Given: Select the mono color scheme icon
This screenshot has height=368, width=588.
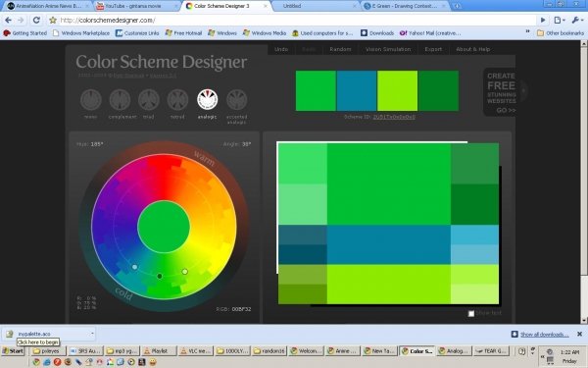Looking at the screenshot, I should point(91,99).
